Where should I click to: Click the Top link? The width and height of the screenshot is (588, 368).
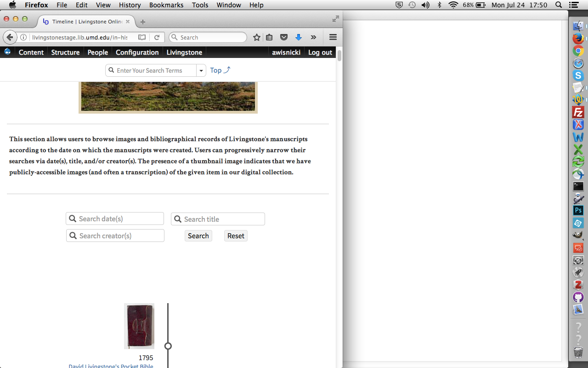point(220,70)
